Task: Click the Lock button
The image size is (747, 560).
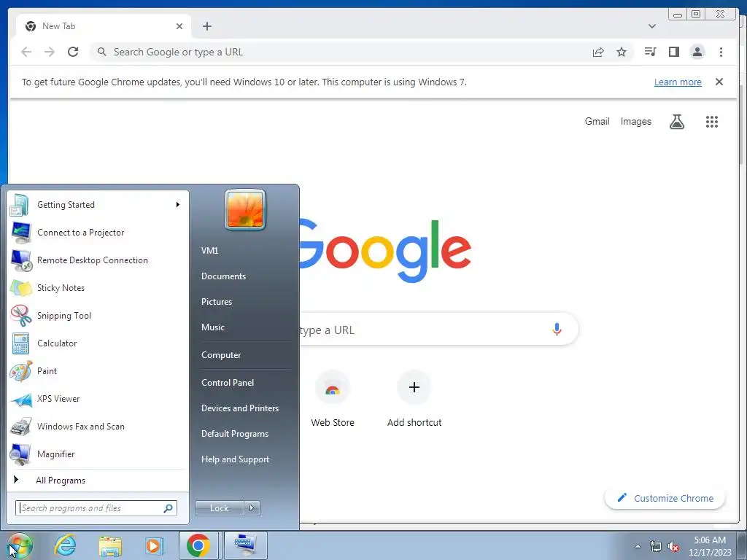Action: pos(220,508)
